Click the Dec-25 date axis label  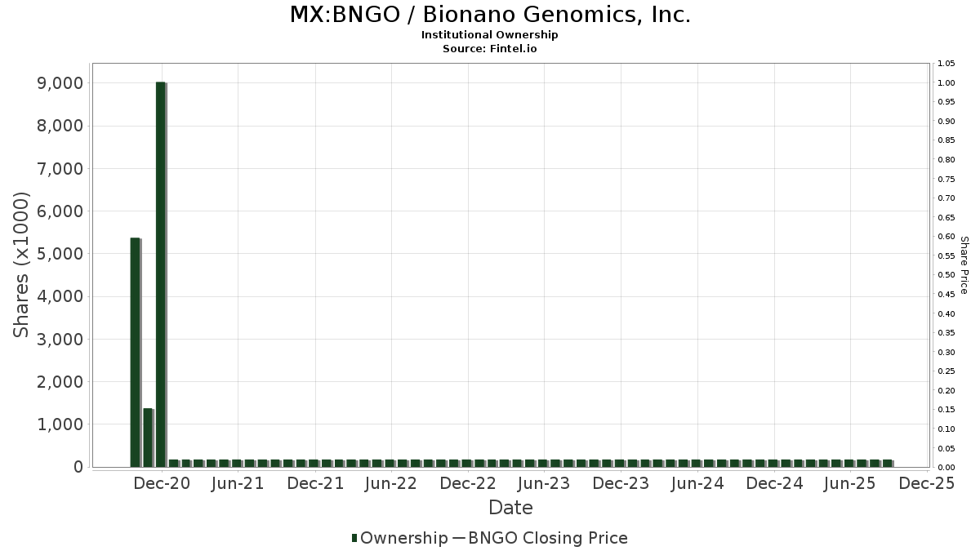click(926, 483)
